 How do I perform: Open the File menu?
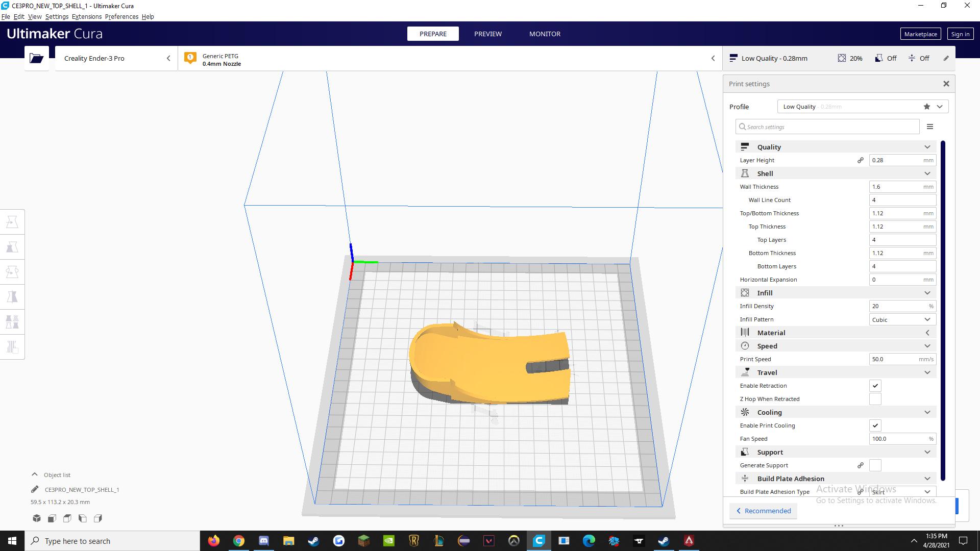pyautogui.click(x=6, y=16)
